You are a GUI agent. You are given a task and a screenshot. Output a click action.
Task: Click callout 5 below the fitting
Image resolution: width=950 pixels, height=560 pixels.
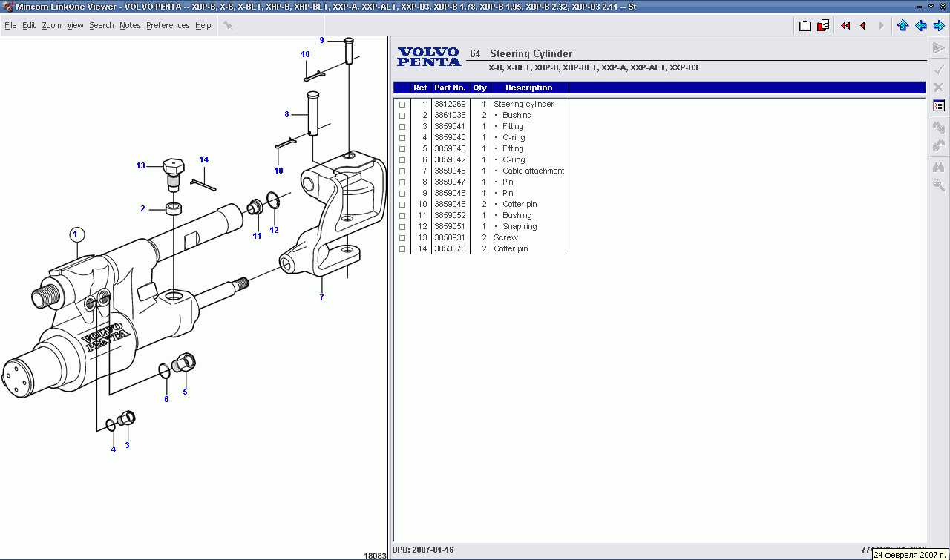[185, 392]
